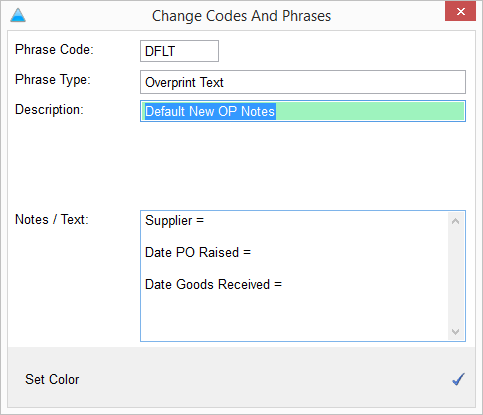Click the blue triangle app icon
Image resolution: width=483 pixels, height=415 pixels.
[x=18, y=15]
